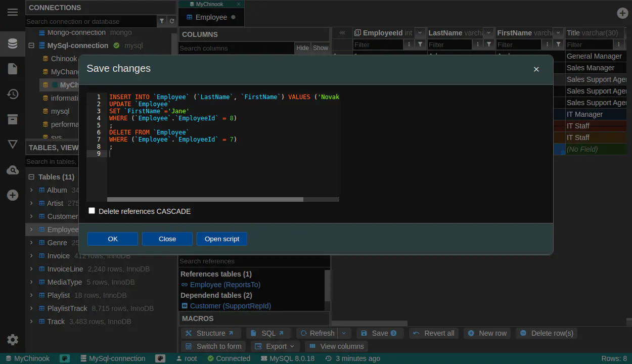
Task: Select the MediaType table
Action: pyautogui.click(x=64, y=282)
